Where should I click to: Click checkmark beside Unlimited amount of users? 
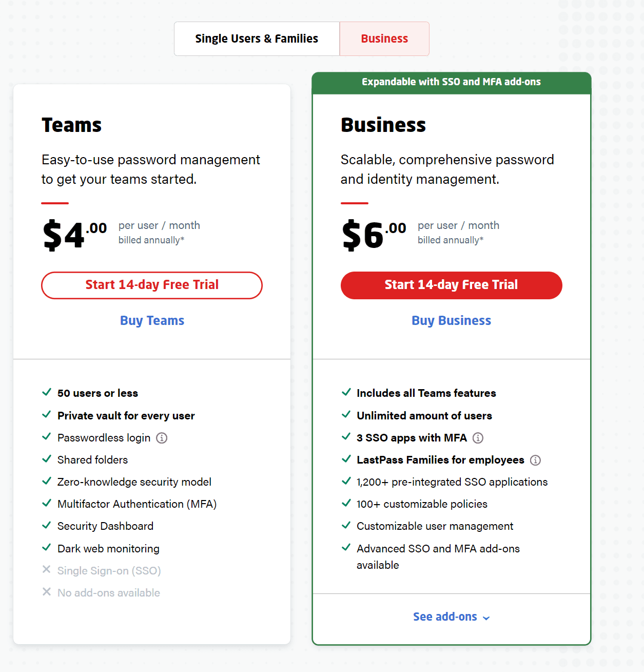pos(346,414)
